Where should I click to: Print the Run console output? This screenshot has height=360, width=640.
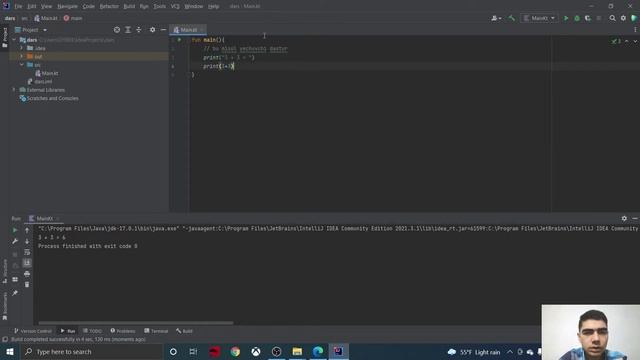tap(27, 274)
